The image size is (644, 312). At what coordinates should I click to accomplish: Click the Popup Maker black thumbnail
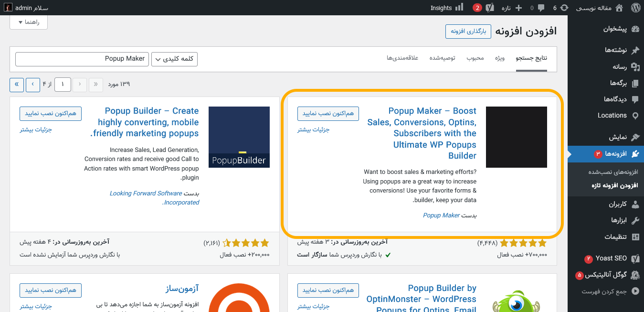517,137
